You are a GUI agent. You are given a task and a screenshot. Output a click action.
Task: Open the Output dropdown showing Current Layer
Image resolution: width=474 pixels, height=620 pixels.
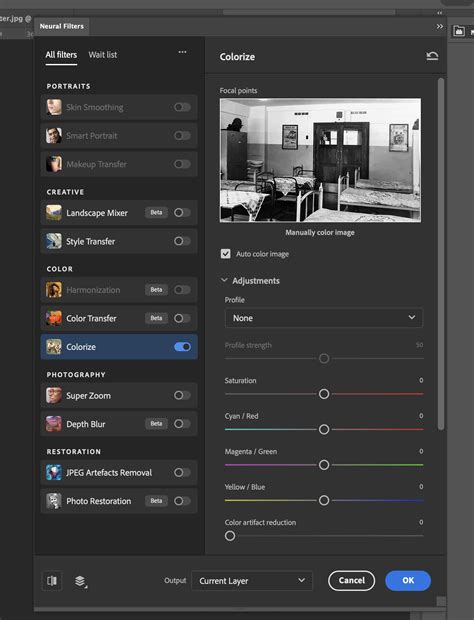point(252,581)
